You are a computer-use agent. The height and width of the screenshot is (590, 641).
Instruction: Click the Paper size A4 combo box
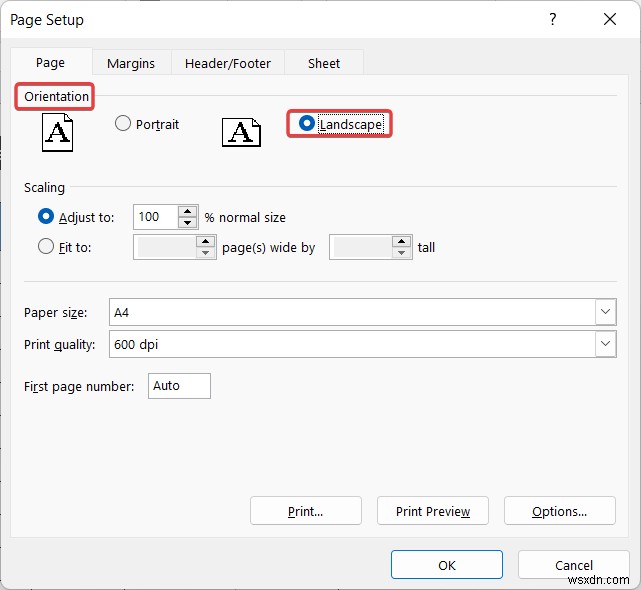[363, 312]
